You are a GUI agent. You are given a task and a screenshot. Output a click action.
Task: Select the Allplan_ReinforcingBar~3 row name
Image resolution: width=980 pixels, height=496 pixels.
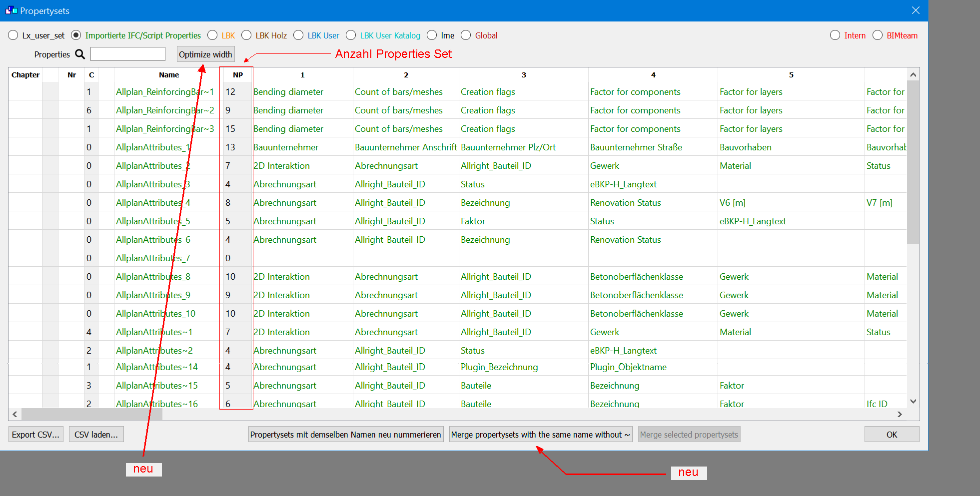165,129
